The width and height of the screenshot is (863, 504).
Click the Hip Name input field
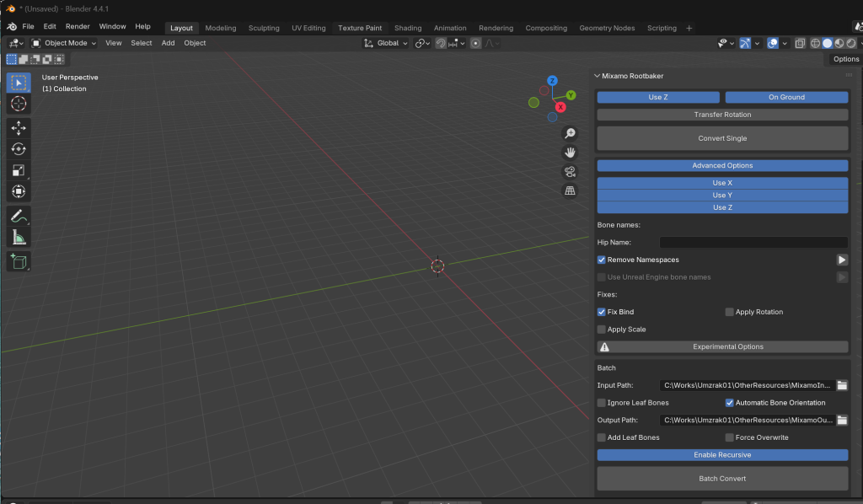(753, 242)
